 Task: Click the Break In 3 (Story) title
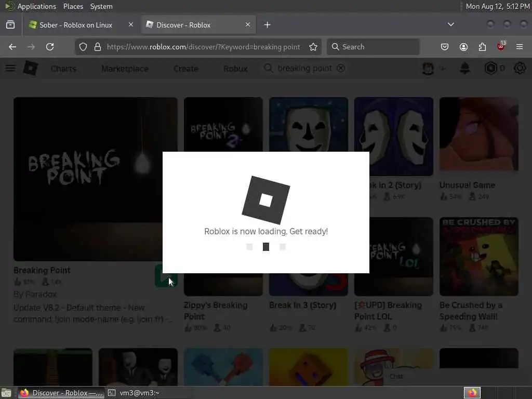[x=303, y=305]
